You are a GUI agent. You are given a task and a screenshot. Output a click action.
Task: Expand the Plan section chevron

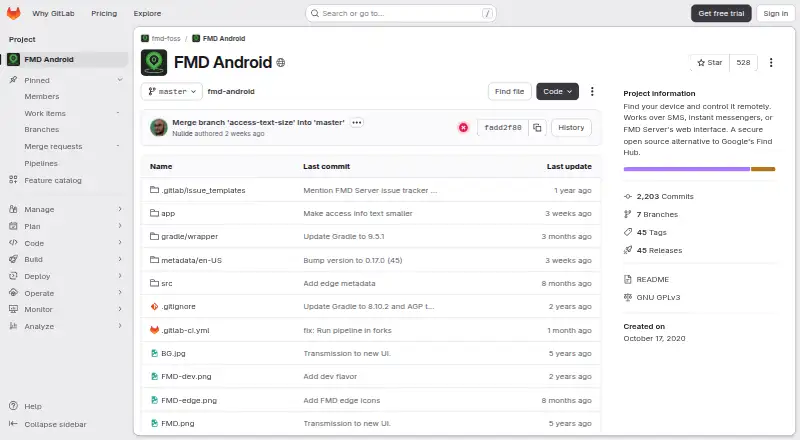(120, 226)
